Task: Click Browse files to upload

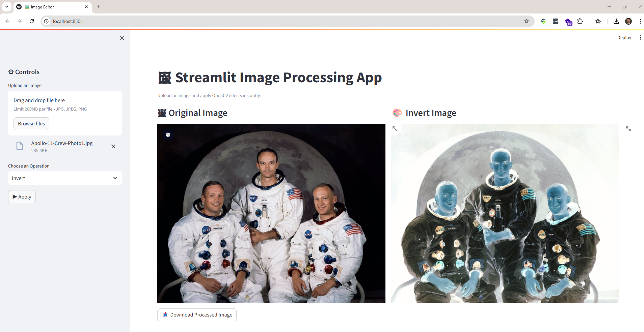Action: 31,124
